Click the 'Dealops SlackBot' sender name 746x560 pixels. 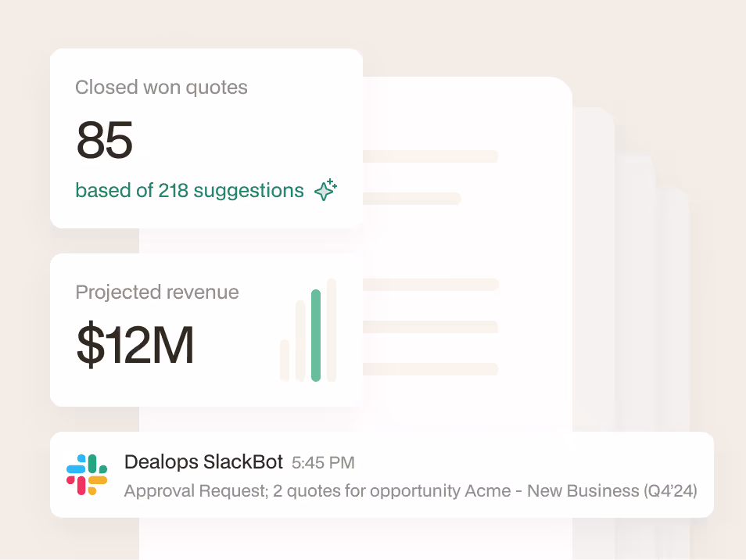[x=203, y=462]
